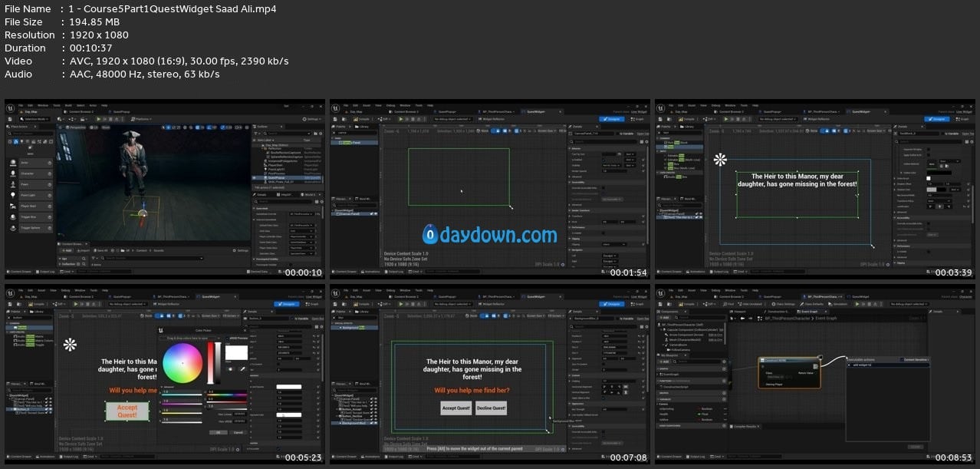Image resolution: width=980 pixels, height=469 pixels.
Task: Click the Decline Quest! button
Action: coord(492,408)
